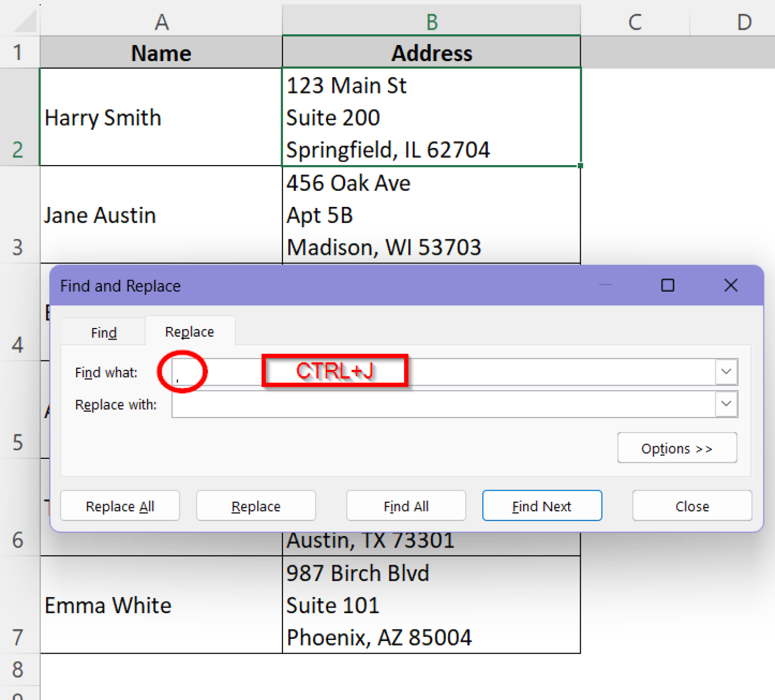Click the Replace button
The width and height of the screenshot is (775, 700).
click(256, 506)
